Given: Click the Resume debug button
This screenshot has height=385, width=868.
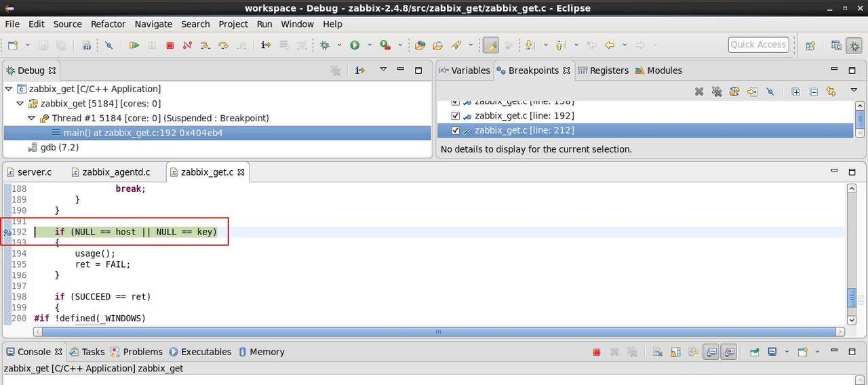Looking at the screenshot, I should point(134,45).
